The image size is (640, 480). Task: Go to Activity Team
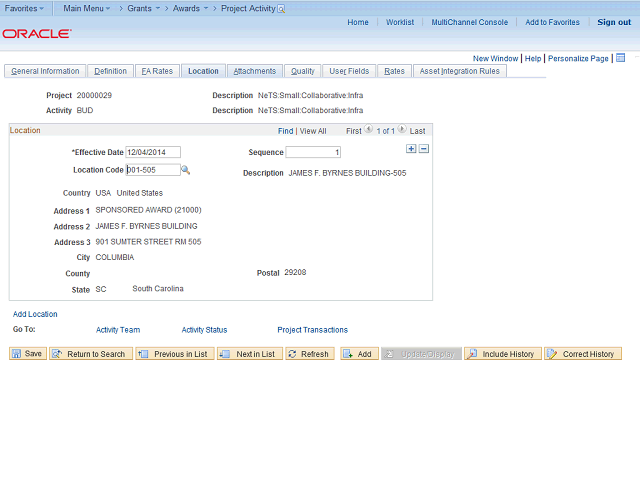118,330
